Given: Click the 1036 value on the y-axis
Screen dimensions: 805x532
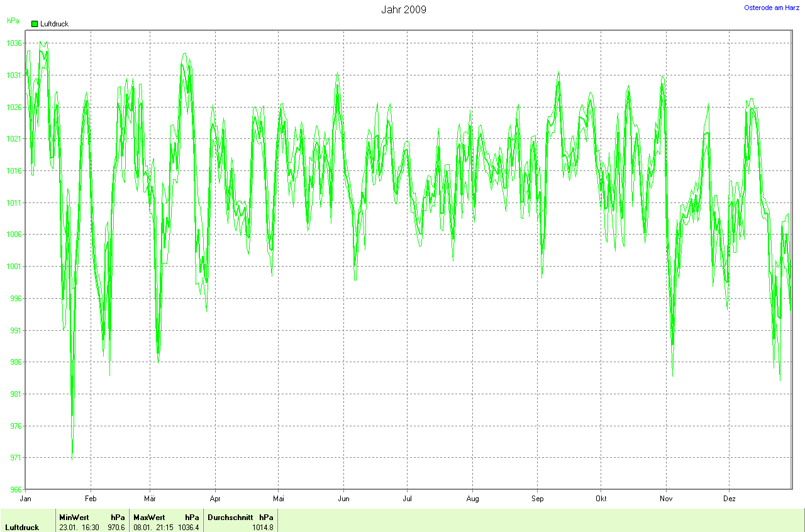Looking at the screenshot, I should 15,43.
